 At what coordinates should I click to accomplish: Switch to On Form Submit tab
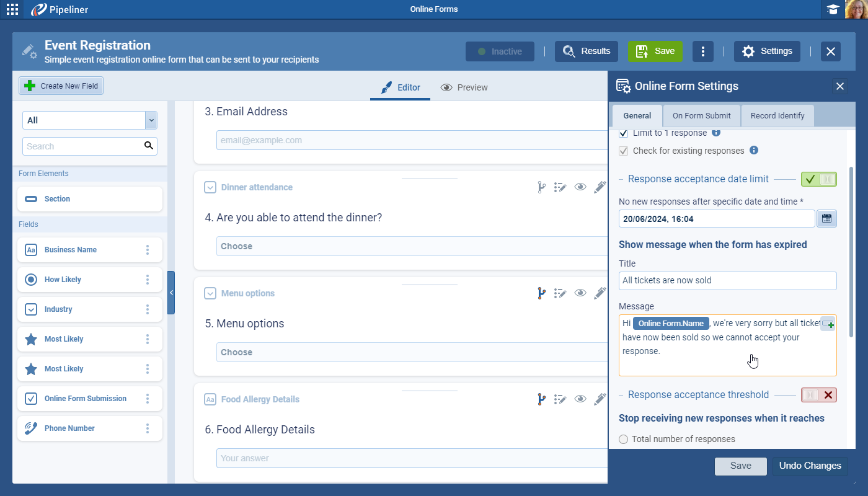pos(701,115)
